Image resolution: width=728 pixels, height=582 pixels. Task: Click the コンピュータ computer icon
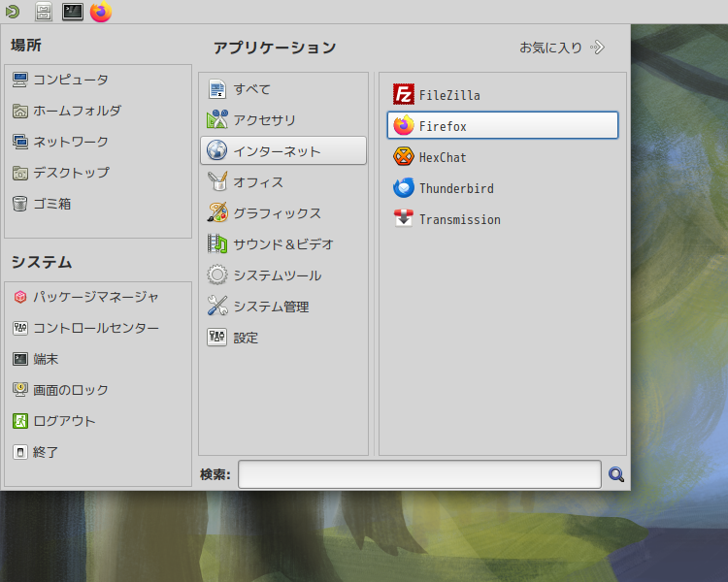20,80
